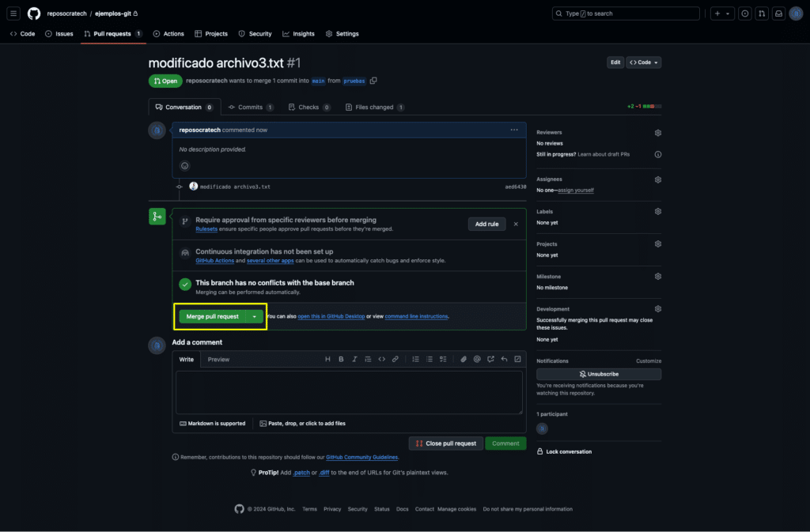
Task: Insert a link with the chain icon
Action: point(396,359)
